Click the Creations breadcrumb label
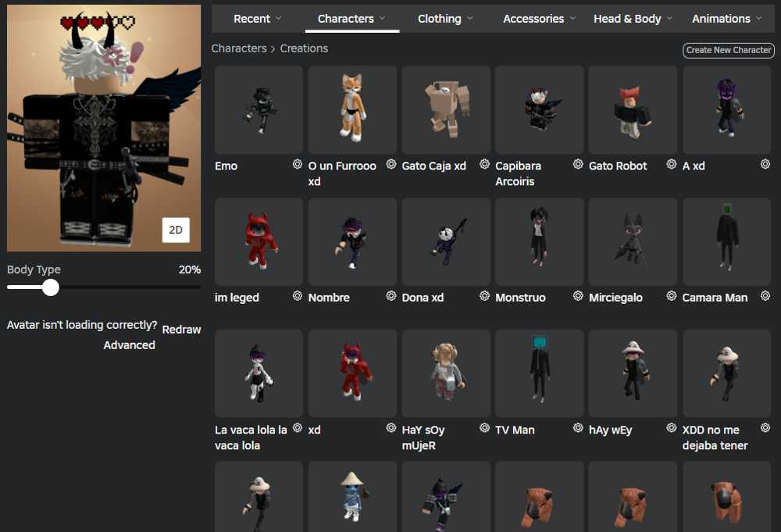 tap(304, 48)
